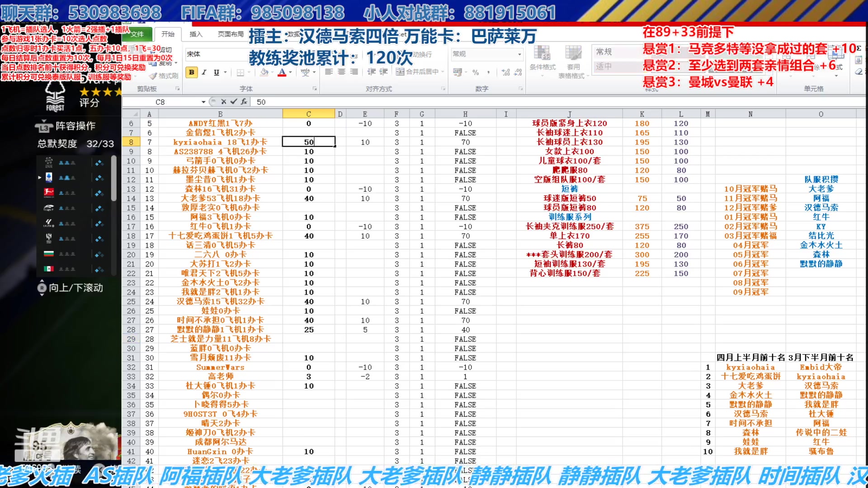Screen dimensions: 868x488
Task: Open the Font group (字体) dialog launcher
Action: (x=315, y=89)
